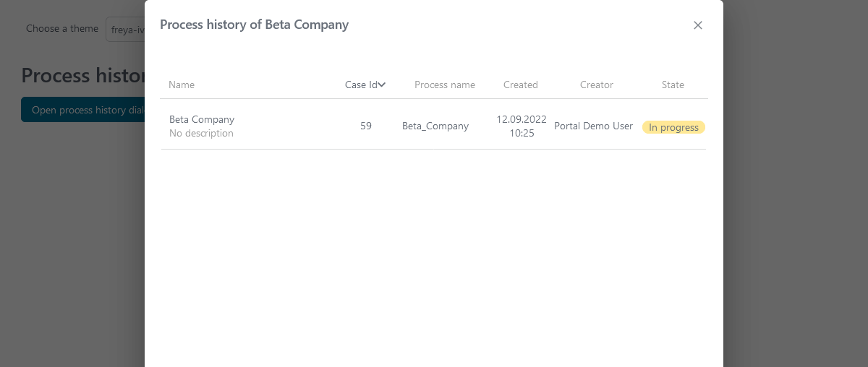
Task: Click the 'Choose a theme' label
Action: [x=62, y=29]
